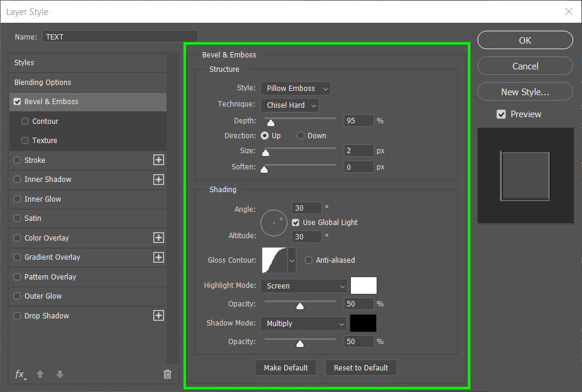Open the Gloss Contour picker arrow
Screen dimensions: 582x392
pyautogui.click(x=292, y=260)
